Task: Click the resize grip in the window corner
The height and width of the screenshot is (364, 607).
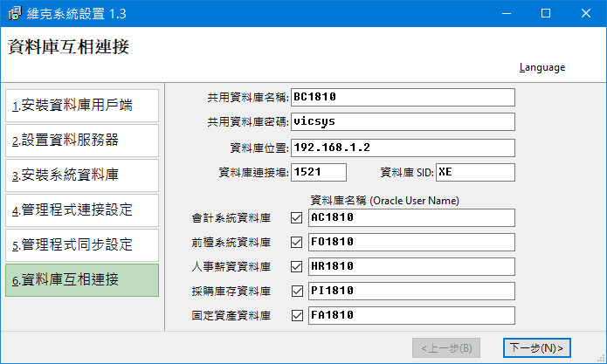Action: click(x=601, y=359)
